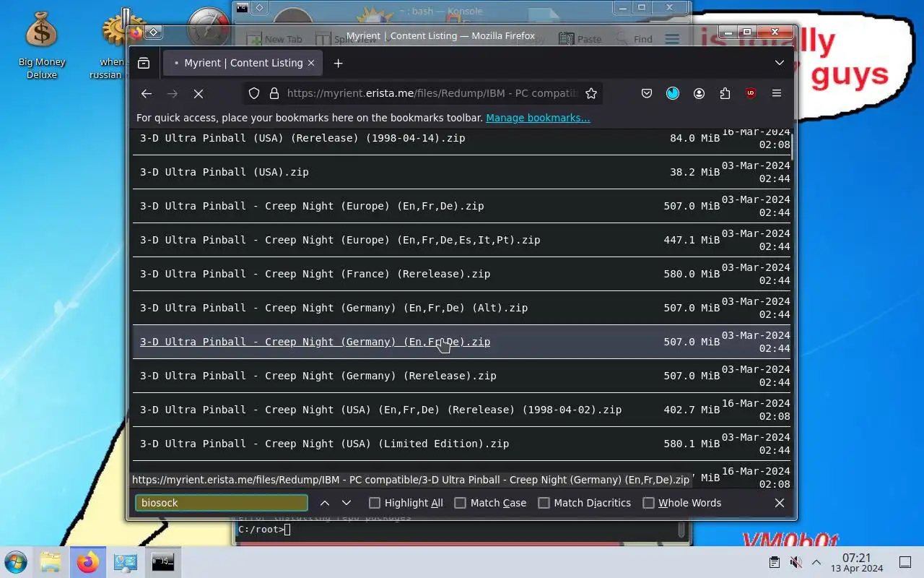Open 3-D Ultra Pinball (USA).zip link
The width and height of the screenshot is (924, 578).
(x=225, y=172)
